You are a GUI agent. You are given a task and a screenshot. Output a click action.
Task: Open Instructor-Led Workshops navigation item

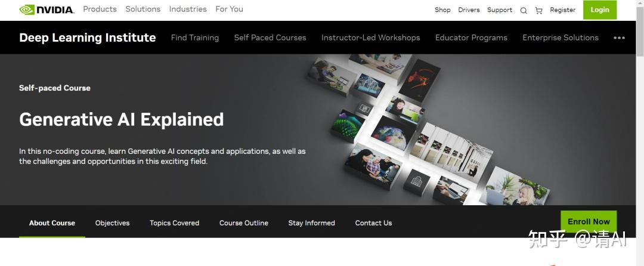370,38
